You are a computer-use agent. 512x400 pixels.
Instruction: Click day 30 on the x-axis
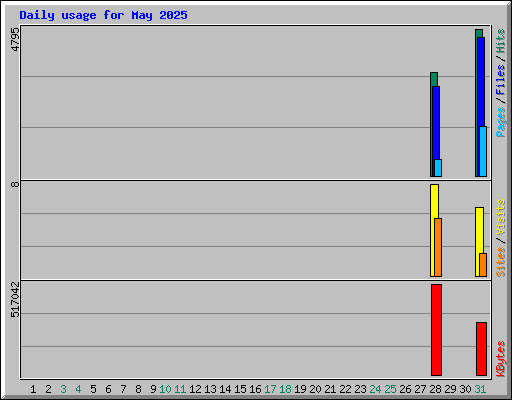tap(465, 389)
